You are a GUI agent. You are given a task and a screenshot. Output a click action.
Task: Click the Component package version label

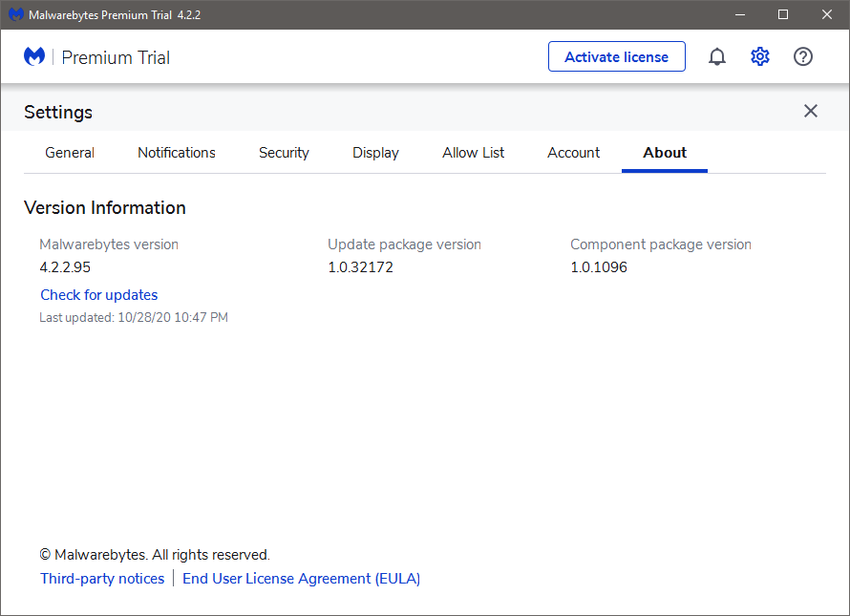[660, 244]
